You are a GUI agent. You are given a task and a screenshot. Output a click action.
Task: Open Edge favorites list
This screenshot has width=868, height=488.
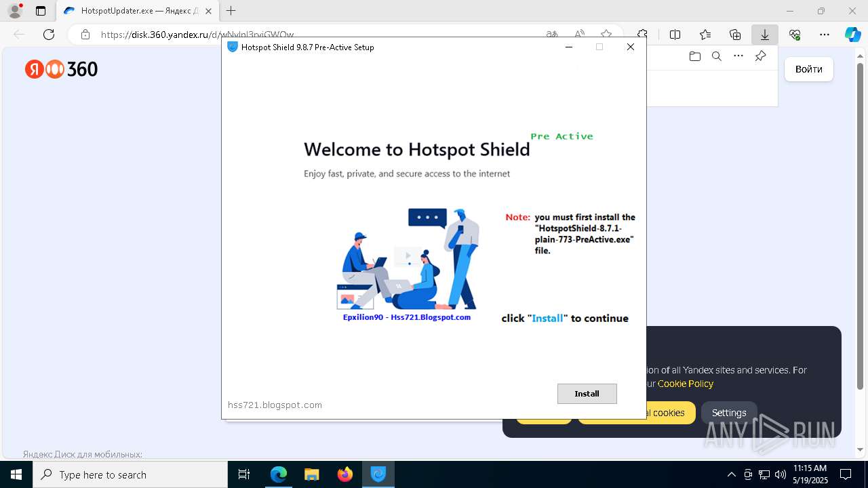(705, 35)
